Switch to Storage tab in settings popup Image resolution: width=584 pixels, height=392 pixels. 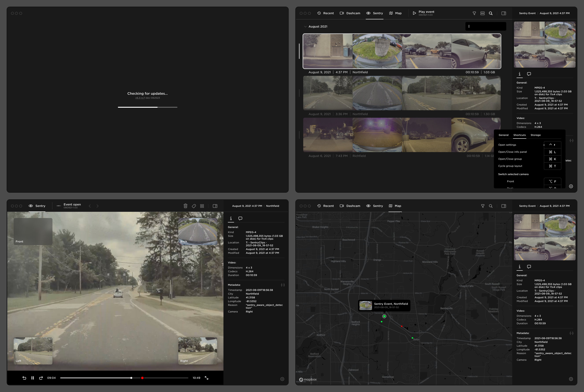536,135
